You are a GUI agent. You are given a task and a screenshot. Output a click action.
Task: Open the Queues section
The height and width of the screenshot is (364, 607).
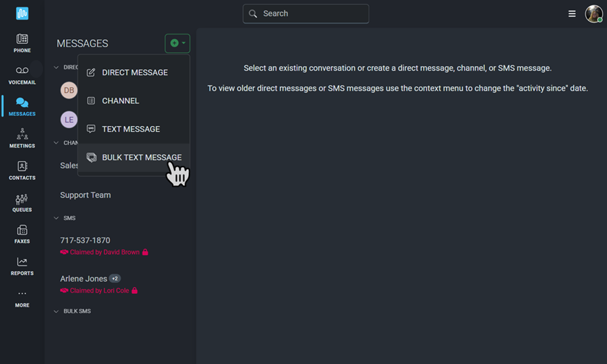click(22, 203)
